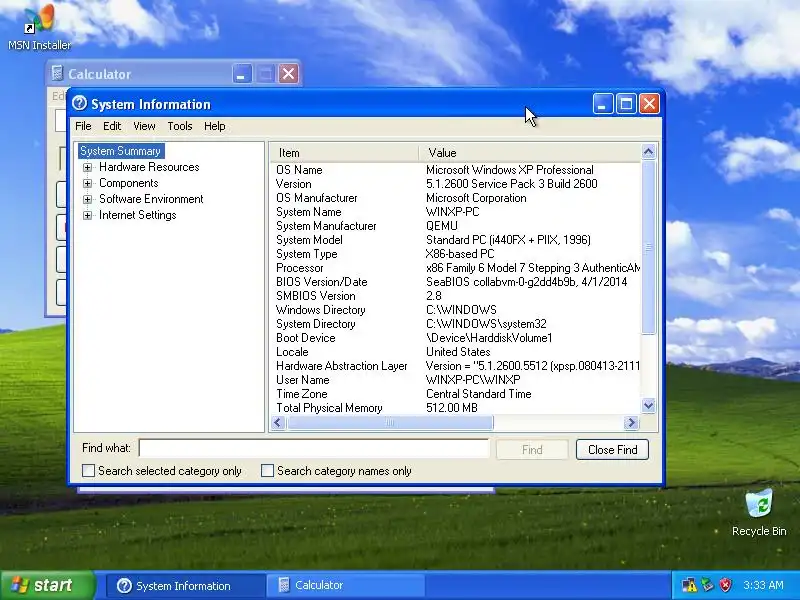Select the System Summary tree item
Viewport: 800px width, 600px height.
(120, 151)
